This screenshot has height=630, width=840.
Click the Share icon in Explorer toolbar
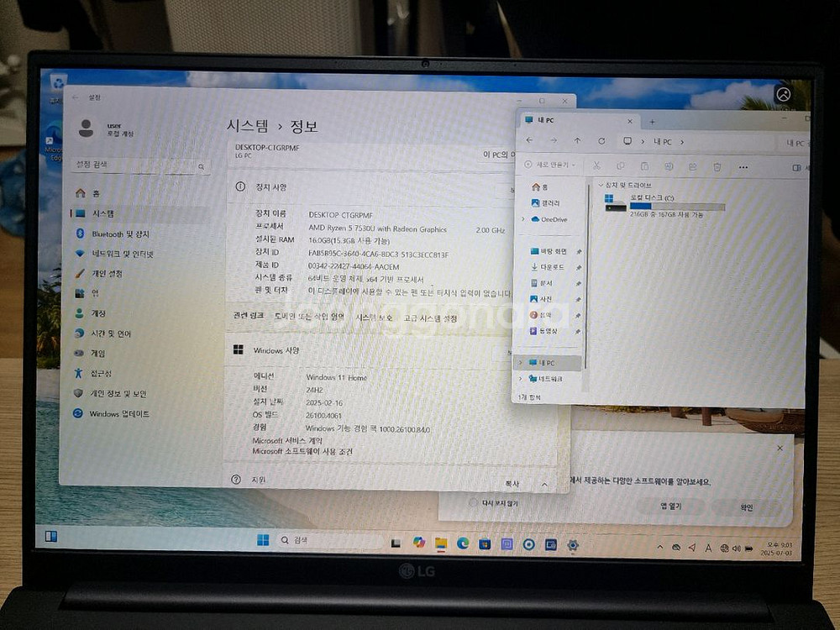693,167
